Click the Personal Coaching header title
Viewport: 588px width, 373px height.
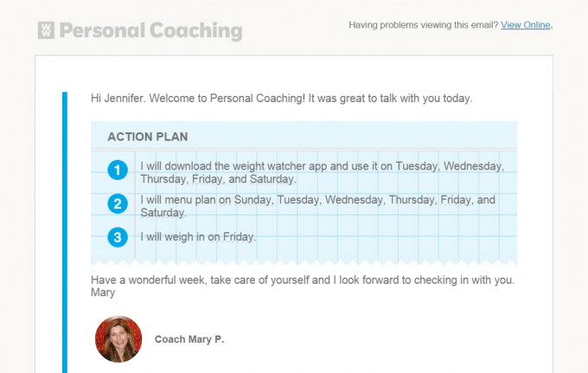150,31
